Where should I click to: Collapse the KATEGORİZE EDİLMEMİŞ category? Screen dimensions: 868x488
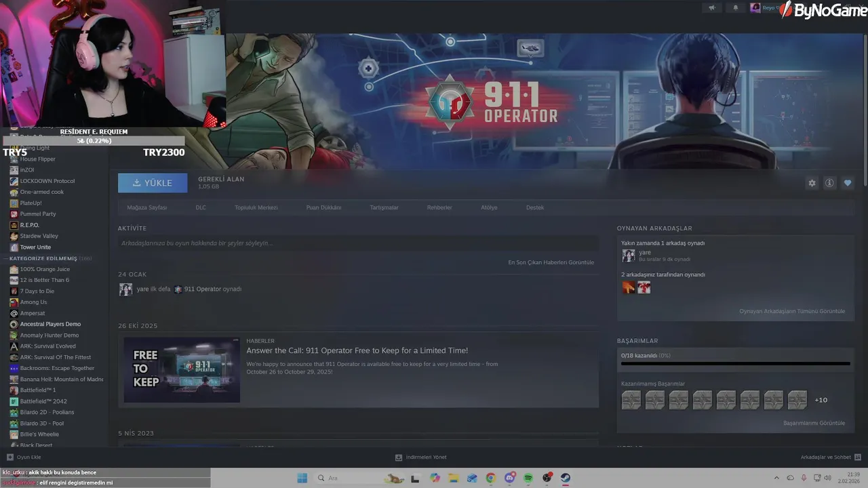(x=43, y=258)
